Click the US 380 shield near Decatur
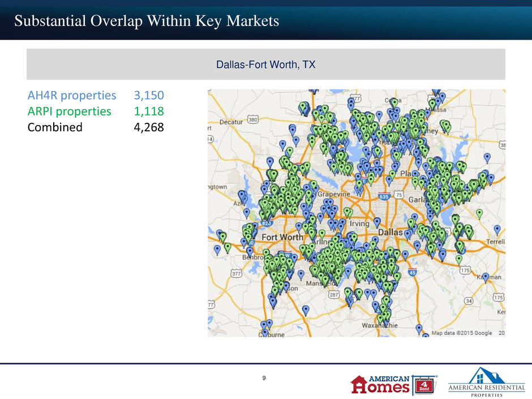Image resolution: width=532 pixels, height=399 pixels. pyautogui.click(x=253, y=119)
